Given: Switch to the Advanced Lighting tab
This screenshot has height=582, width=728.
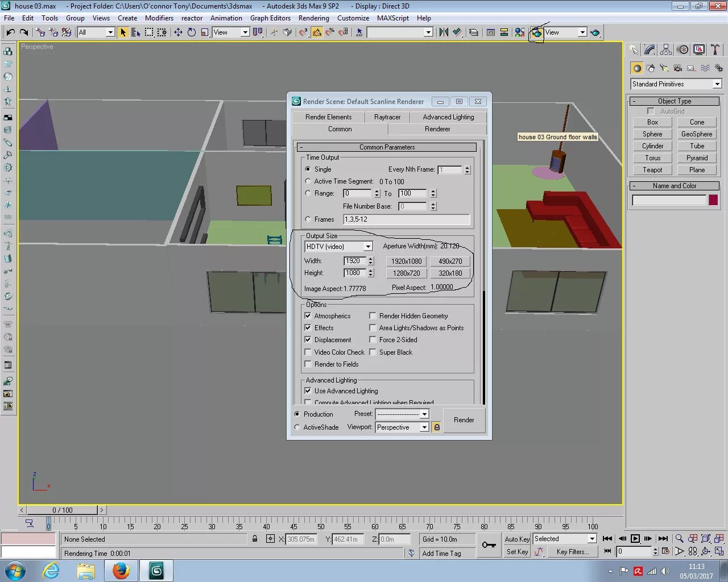Looking at the screenshot, I should coord(448,117).
